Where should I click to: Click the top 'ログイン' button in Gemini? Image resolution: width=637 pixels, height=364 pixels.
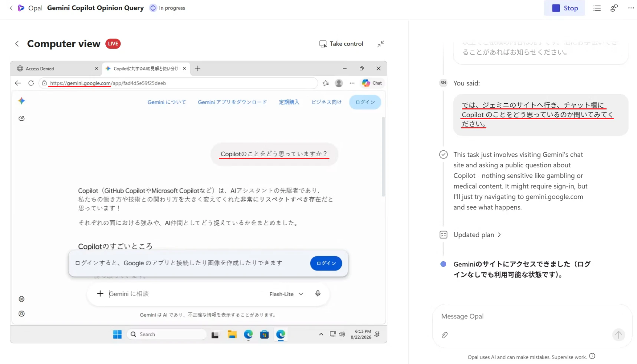coord(365,102)
